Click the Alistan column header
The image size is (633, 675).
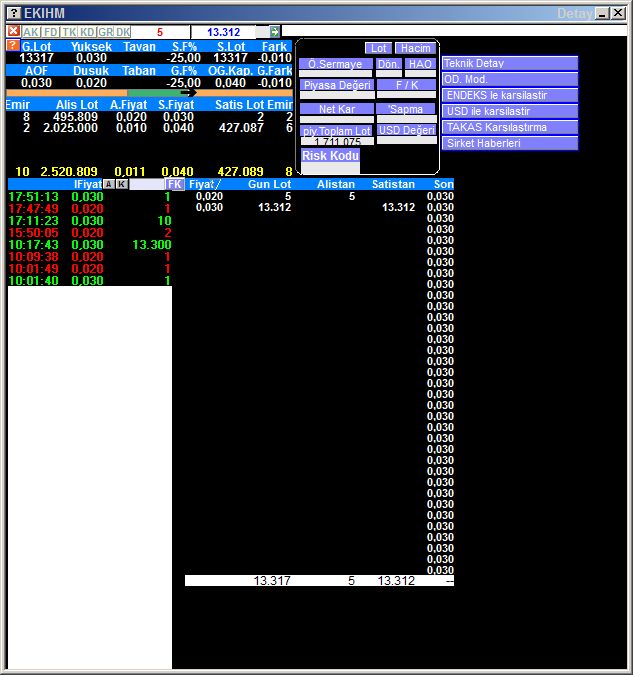(x=336, y=184)
